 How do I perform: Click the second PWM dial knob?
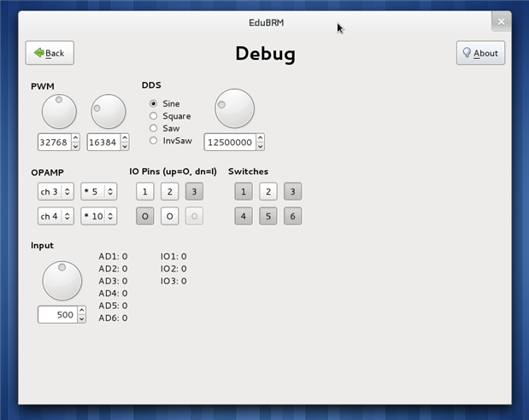109,112
